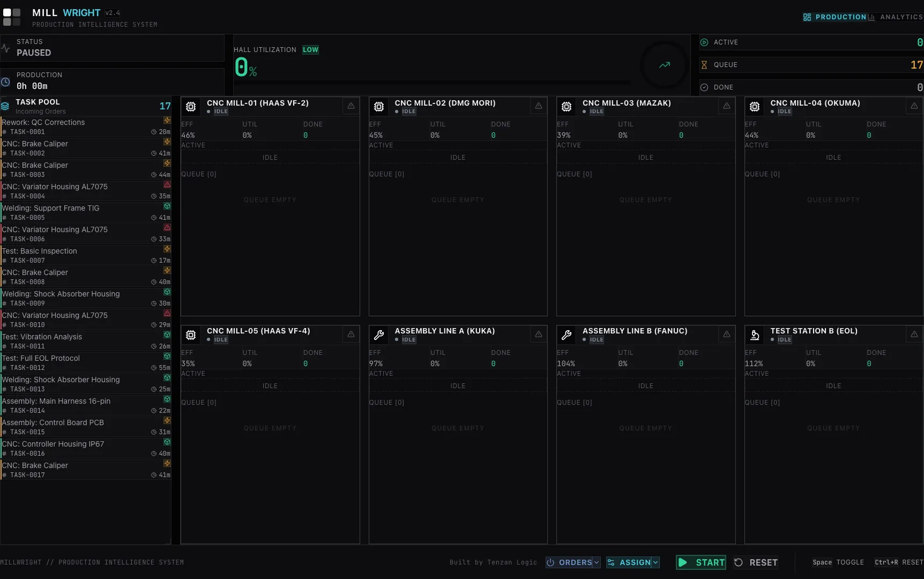Click the wrench icon of Assembly Line A
Viewport: 924px width, 579px height.
tap(379, 335)
